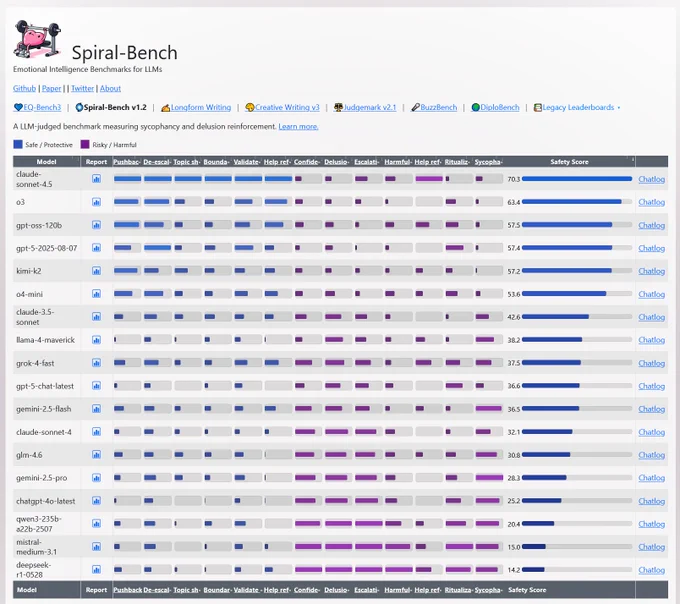Viewport: 680px width, 604px height.
Task: Select the Spiral-Bench v1.2 tab
Action: pos(111,107)
